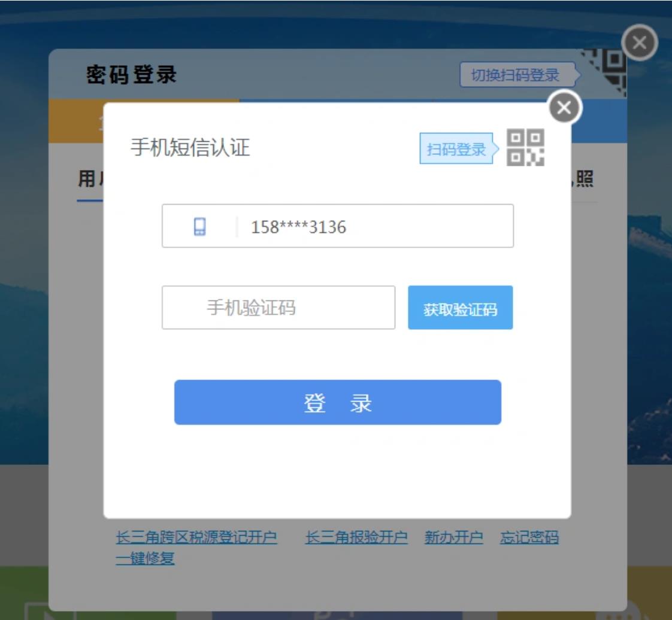Select the orange tab behind the dialog
This screenshot has height=620, width=672.
click(x=76, y=121)
